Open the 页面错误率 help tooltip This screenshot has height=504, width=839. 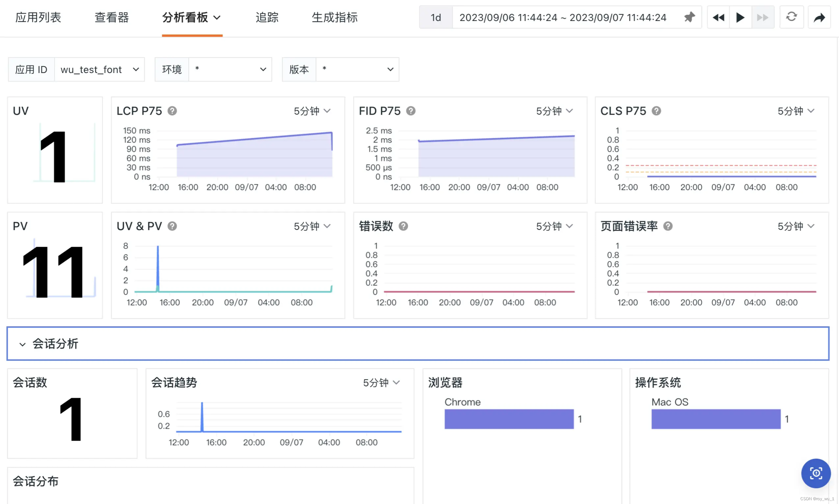click(668, 226)
